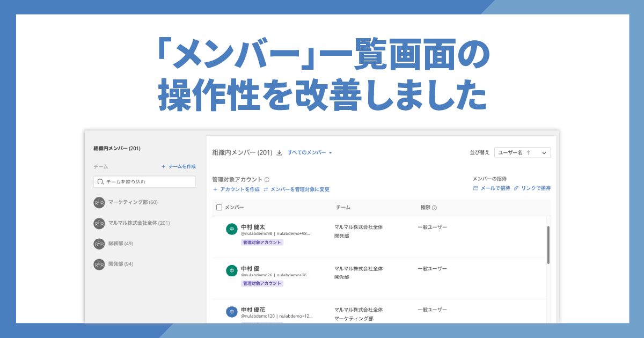Click メールで招待 link
Screen dimensions: 644x338
click(x=491, y=188)
